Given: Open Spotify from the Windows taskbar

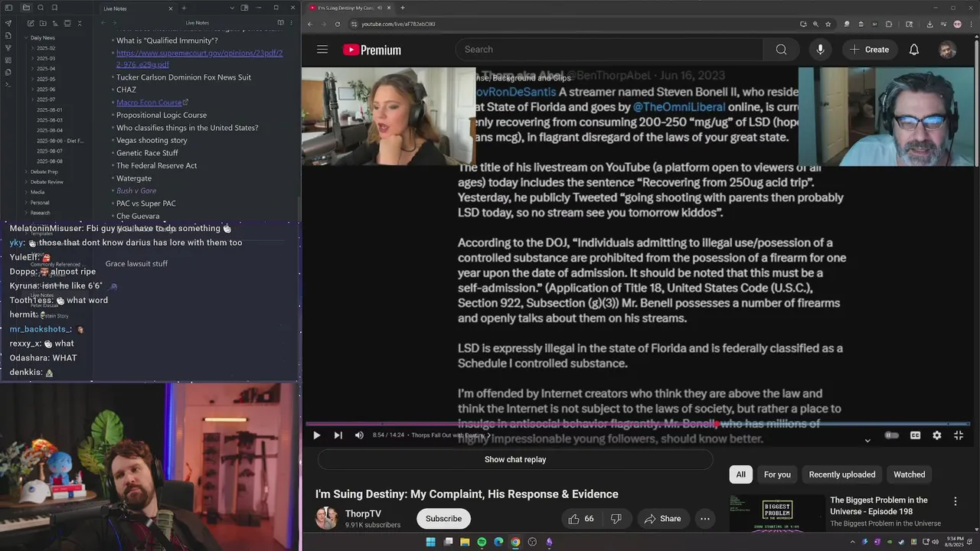Looking at the screenshot, I should (482, 542).
